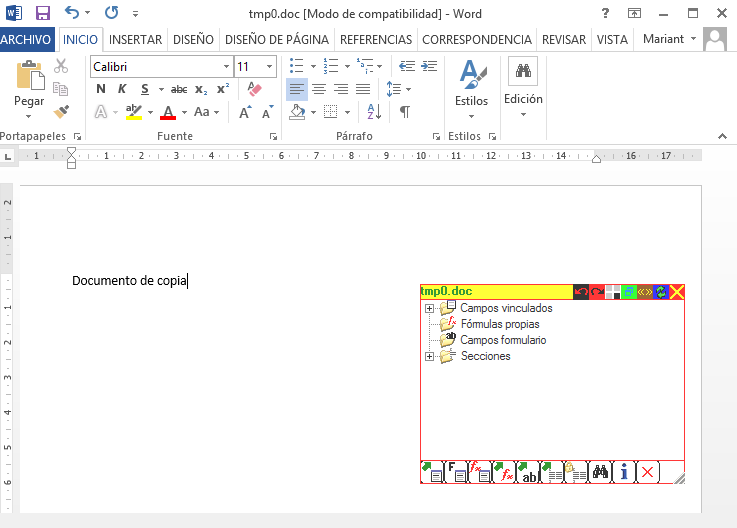This screenshot has height=528, width=737.
Task: Open the Pegar options arrow
Action: (x=29, y=116)
